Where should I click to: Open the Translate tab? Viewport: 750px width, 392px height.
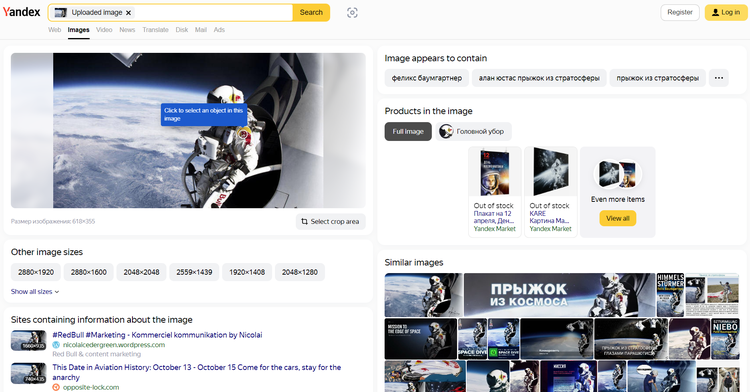[x=155, y=30]
